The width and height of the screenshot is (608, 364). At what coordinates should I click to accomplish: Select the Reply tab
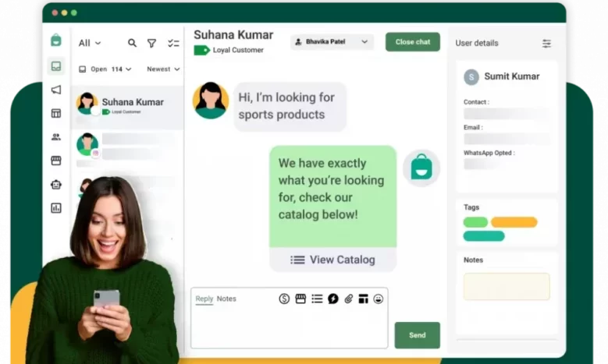point(204,299)
